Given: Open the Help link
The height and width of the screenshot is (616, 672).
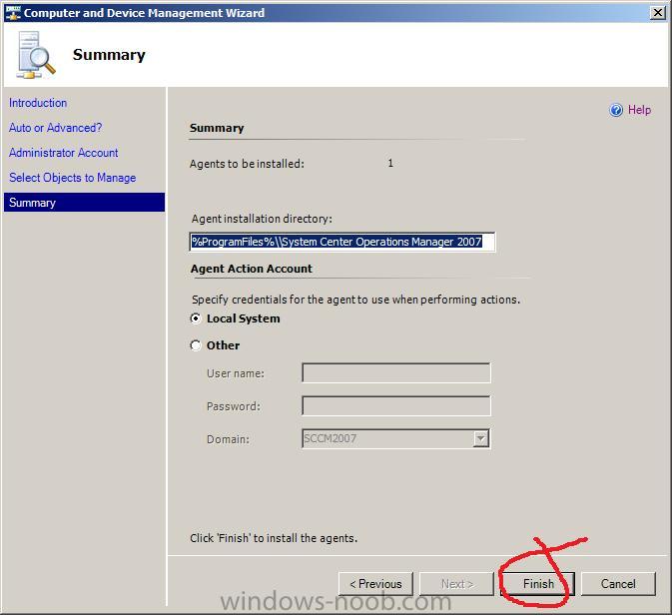Looking at the screenshot, I should pos(639,110).
